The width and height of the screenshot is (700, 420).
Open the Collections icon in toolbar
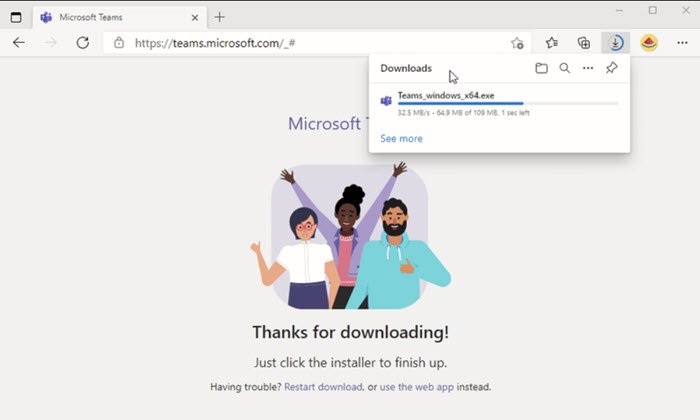(x=583, y=43)
